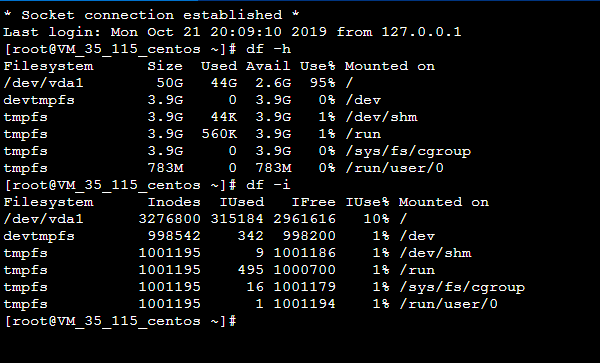This screenshot has width=600, height=363.
Task: Select the '/dev/vda1' entry in the first table
Action: 43,83
